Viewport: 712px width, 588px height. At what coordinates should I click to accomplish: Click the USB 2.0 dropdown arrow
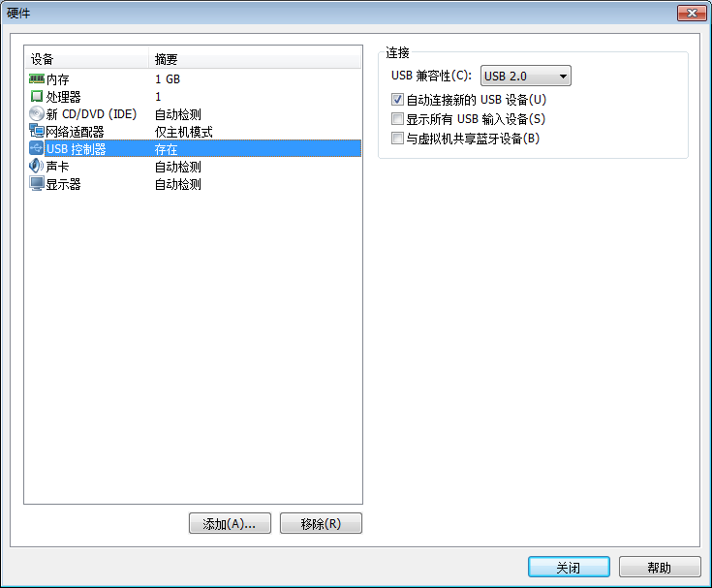563,77
